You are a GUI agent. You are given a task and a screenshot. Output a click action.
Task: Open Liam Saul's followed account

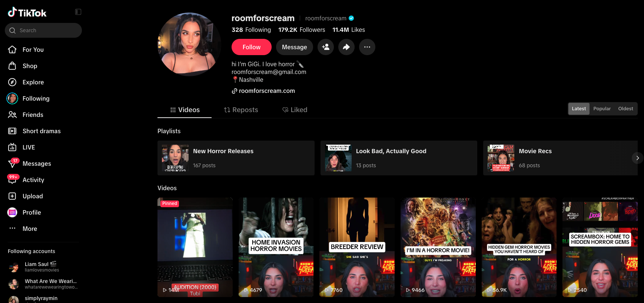pos(43,267)
